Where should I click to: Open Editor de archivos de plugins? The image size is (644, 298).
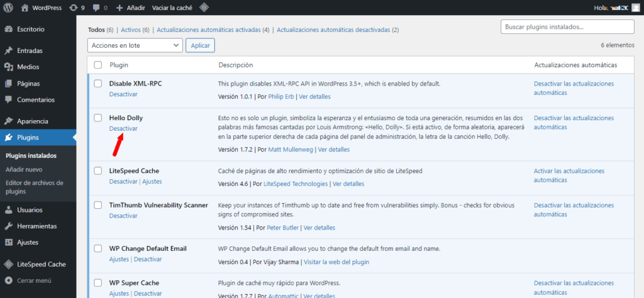35,187
